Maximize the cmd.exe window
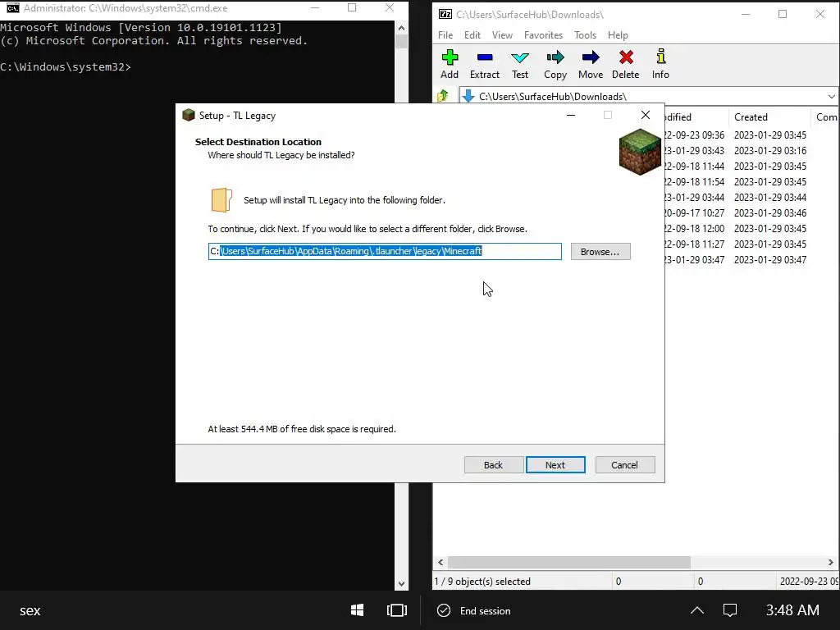 click(x=352, y=7)
